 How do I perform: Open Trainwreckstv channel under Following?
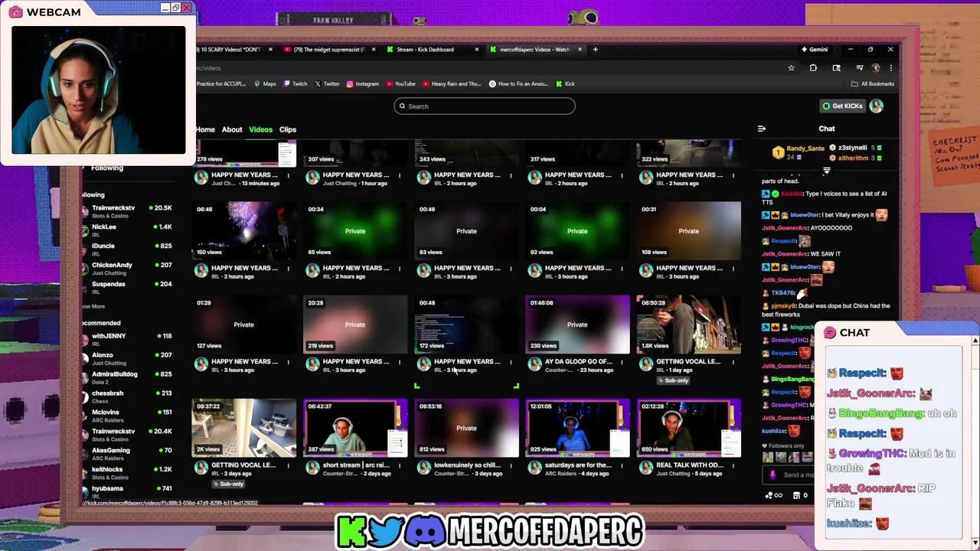click(x=126, y=211)
